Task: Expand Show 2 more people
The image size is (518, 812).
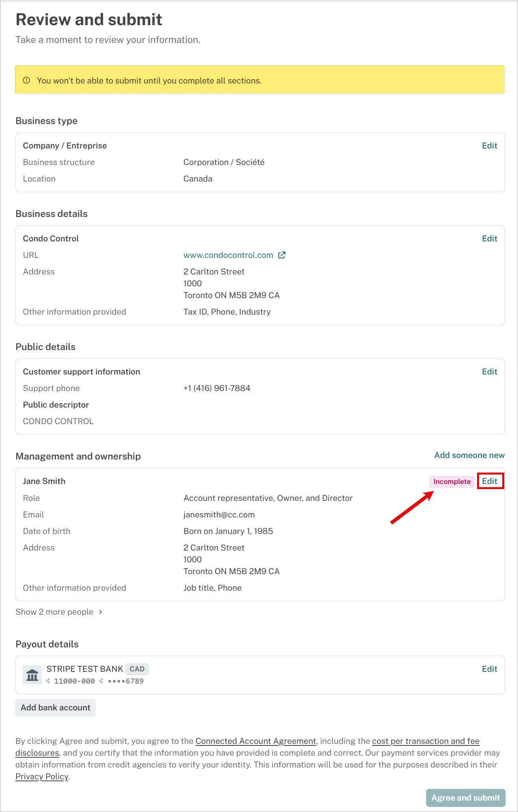Action: point(59,612)
